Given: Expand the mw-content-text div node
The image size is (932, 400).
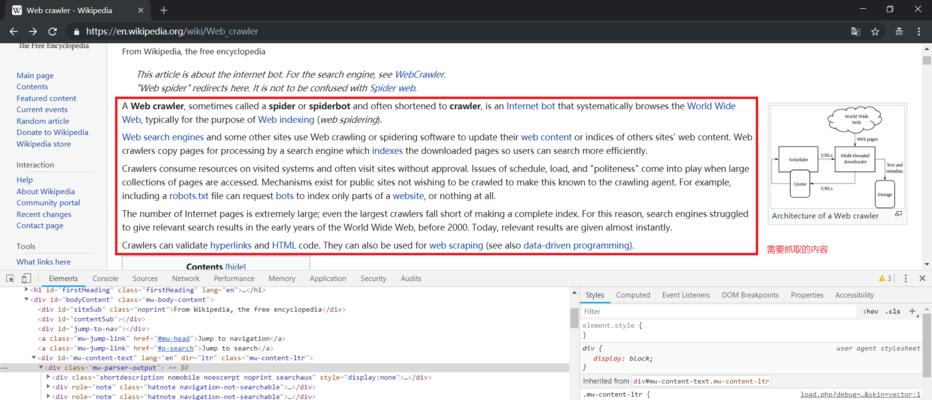Looking at the screenshot, I should (34, 356).
